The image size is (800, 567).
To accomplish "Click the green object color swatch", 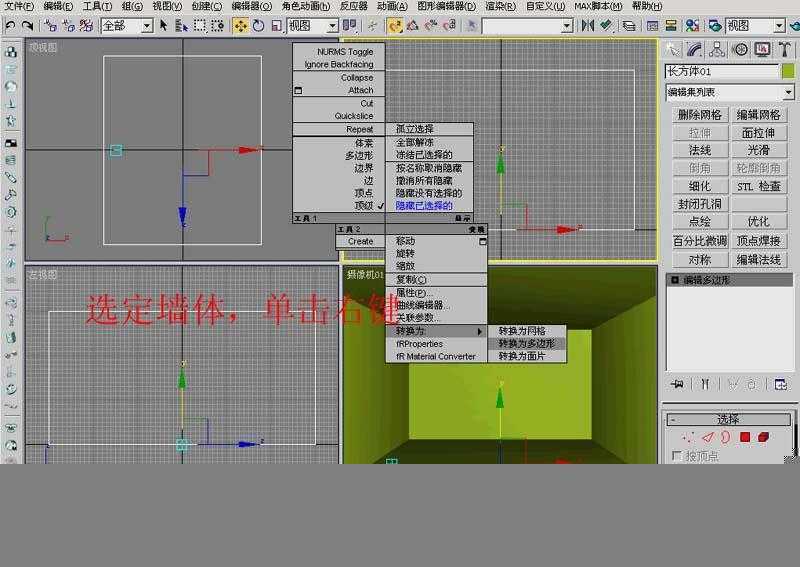I will pyautogui.click(x=788, y=71).
